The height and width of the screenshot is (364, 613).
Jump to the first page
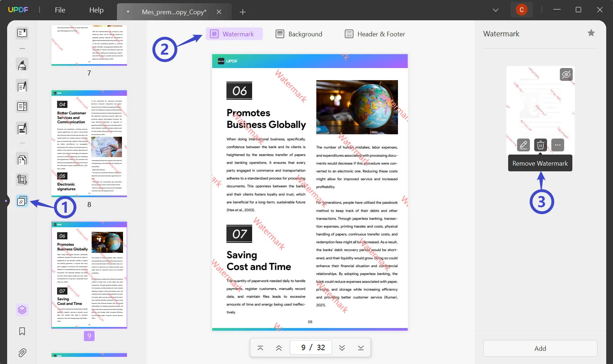tap(260, 348)
